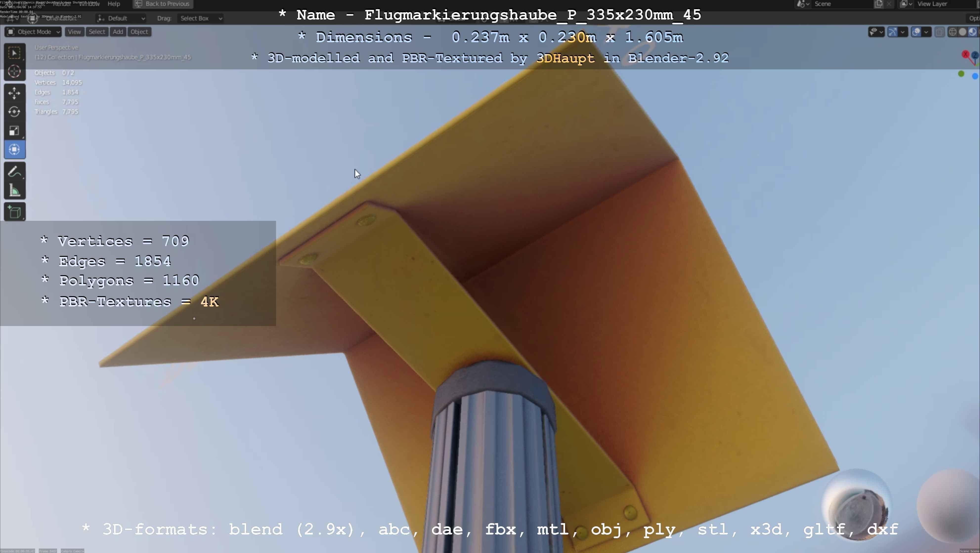The height and width of the screenshot is (553, 980).
Task: Click the 'User Perspective' viewport label
Action: (56, 47)
